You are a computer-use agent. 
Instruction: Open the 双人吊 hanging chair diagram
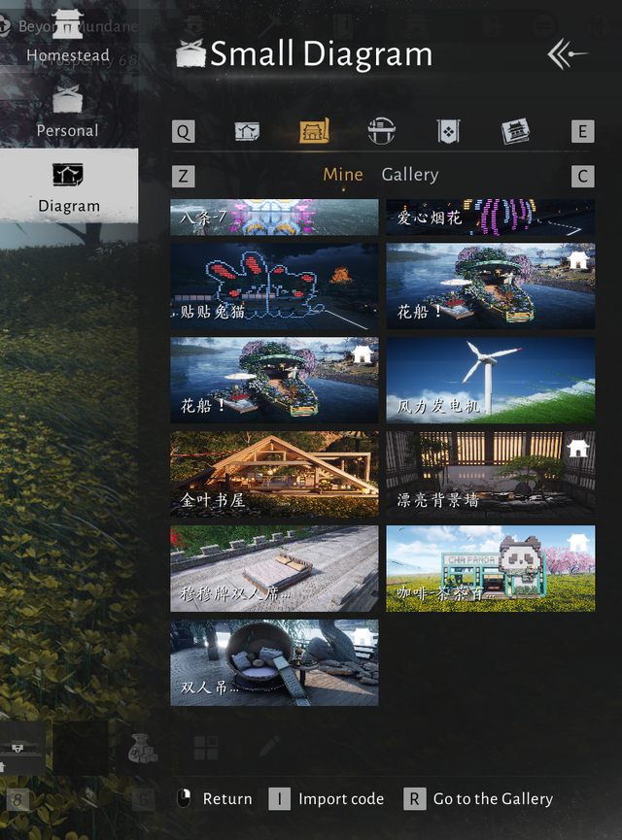[x=274, y=662]
